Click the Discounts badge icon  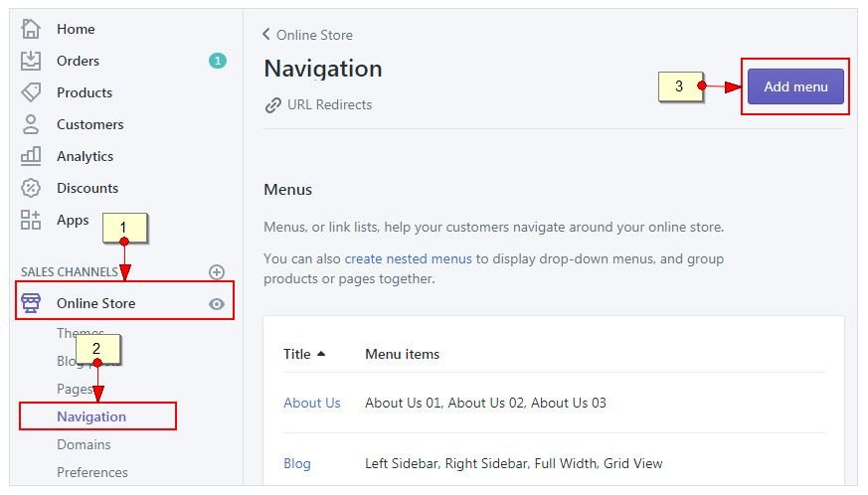[31, 188]
